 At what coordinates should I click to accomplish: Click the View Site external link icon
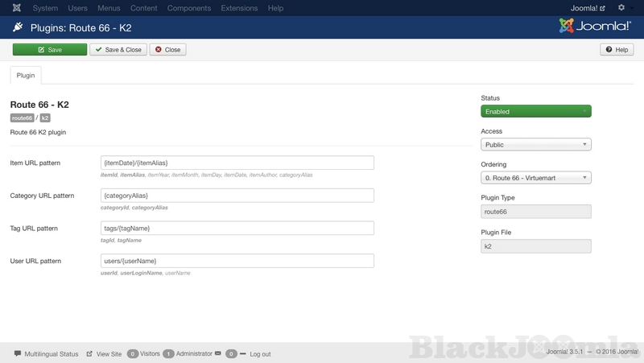[89, 354]
